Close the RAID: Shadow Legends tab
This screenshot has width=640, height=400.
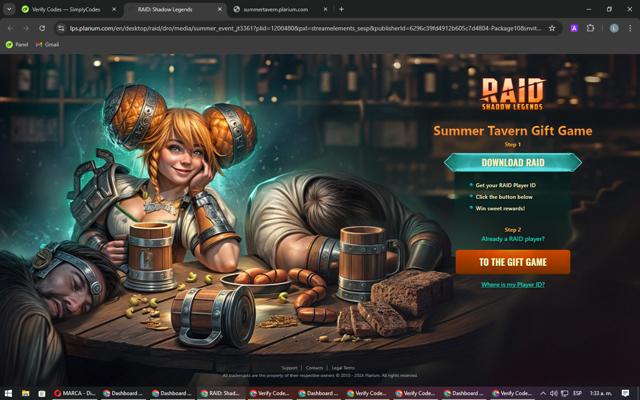click(220, 9)
